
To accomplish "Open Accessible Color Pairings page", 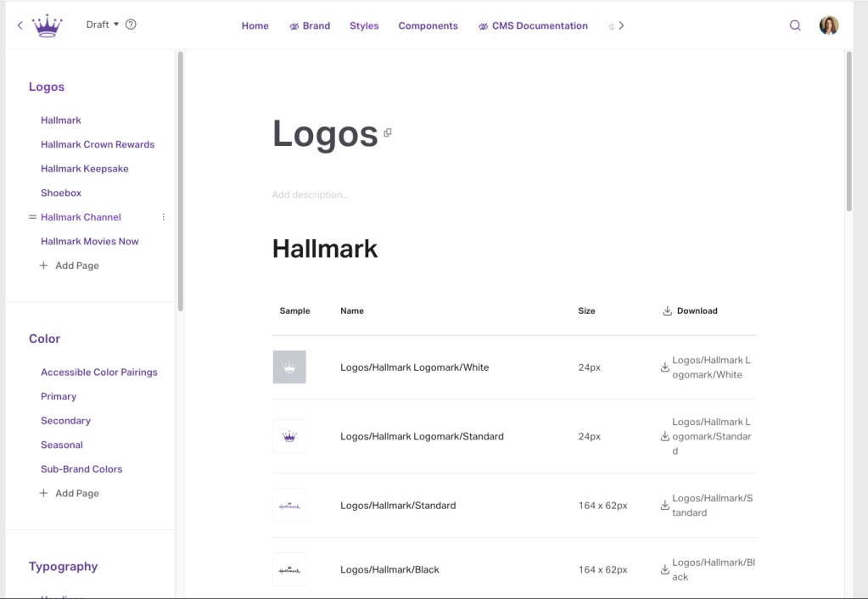I will coord(99,372).
